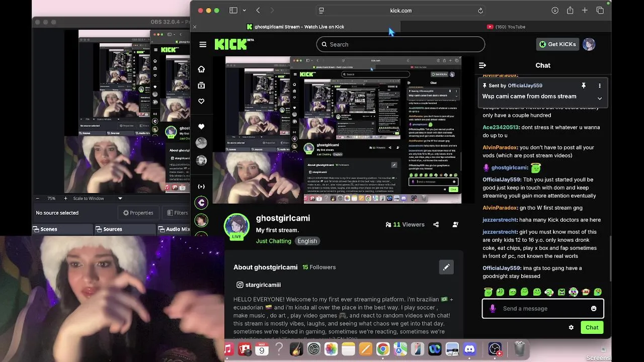The image size is (644, 362).
Task: Click the Get KICKs button
Action: [x=557, y=44]
